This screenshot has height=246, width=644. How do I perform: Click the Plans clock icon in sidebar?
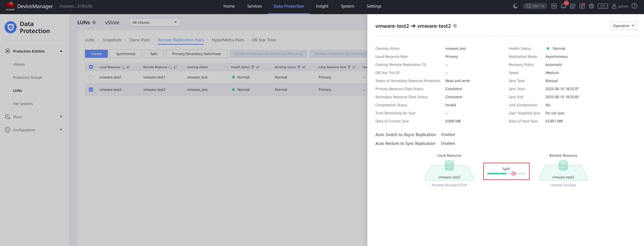coord(8,117)
